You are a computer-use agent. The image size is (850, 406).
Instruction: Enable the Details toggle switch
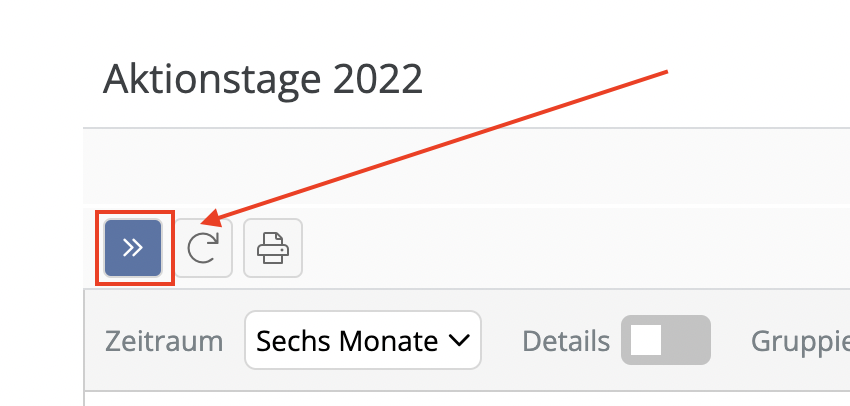tap(666, 340)
